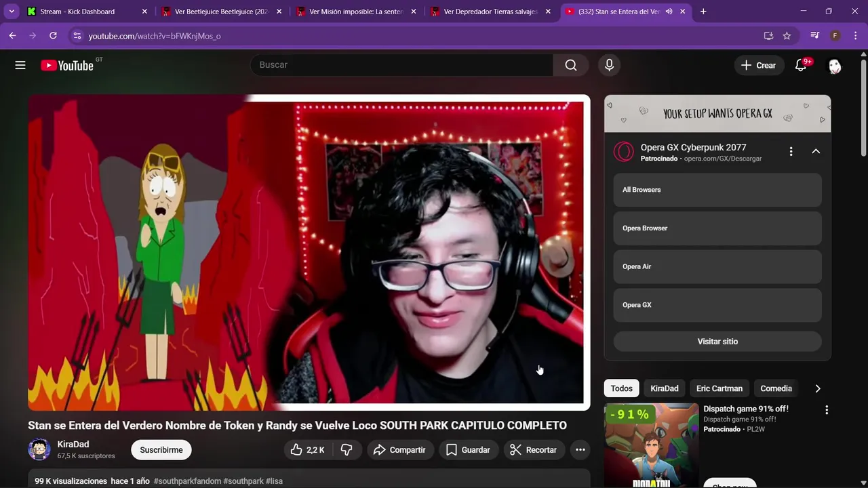Like the video with thumbs up

[x=307, y=450]
